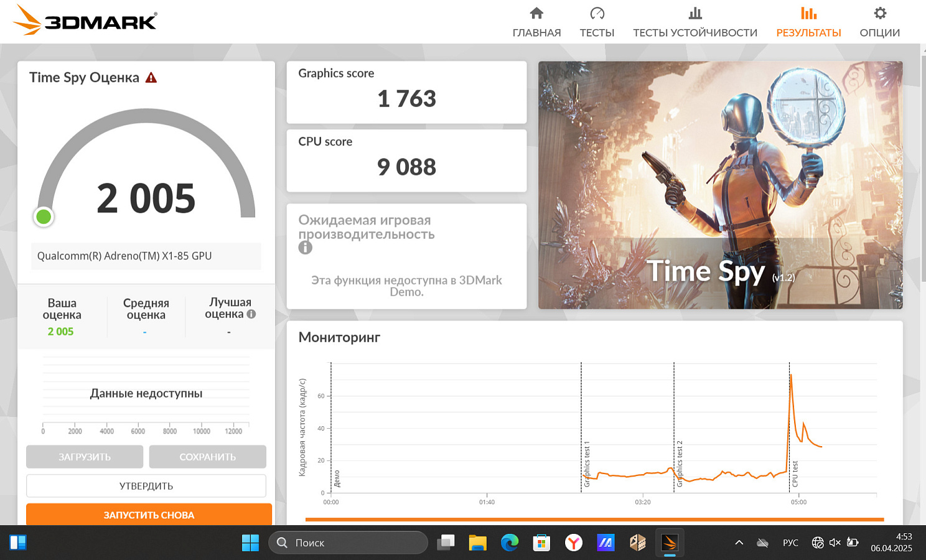
Task: Open the ТЕСТЫ УСТОЙЧИВОСТИ tab
Action: 695,22
